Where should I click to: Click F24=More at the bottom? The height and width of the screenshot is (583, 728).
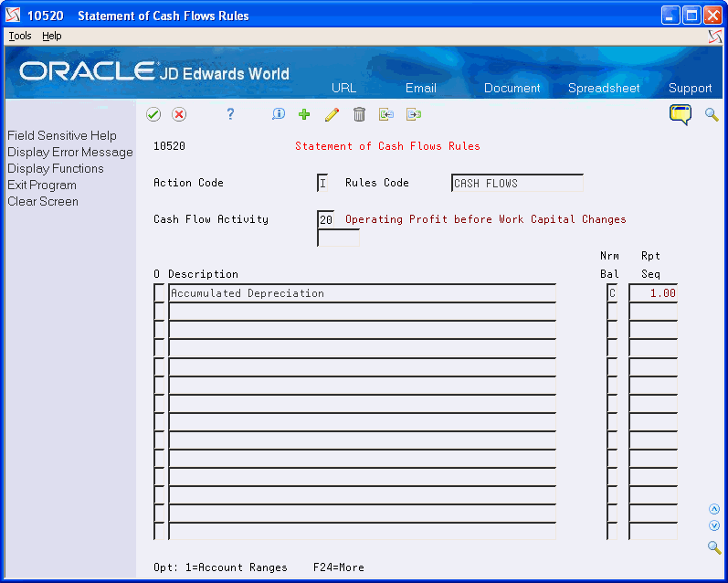pyautogui.click(x=339, y=567)
